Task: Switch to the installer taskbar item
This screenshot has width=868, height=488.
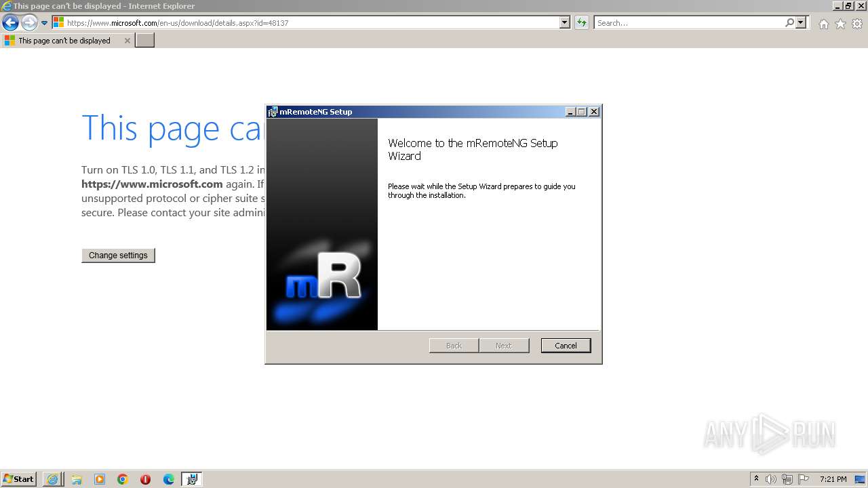Action: tap(192, 479)
